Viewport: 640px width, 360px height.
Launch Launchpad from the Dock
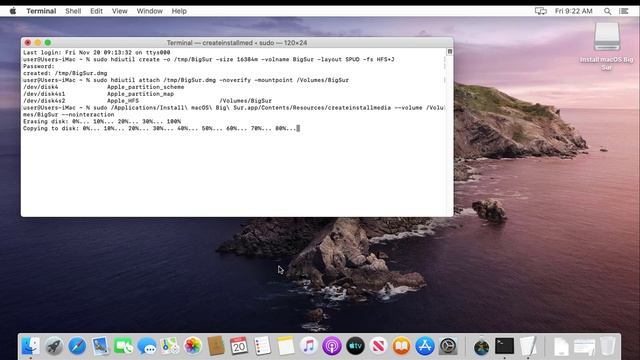point(53,346)
